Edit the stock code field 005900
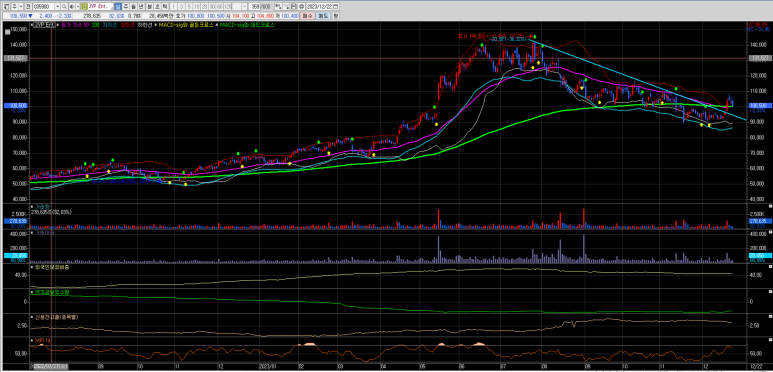This screenshot has width=773, height=372. 43,6
